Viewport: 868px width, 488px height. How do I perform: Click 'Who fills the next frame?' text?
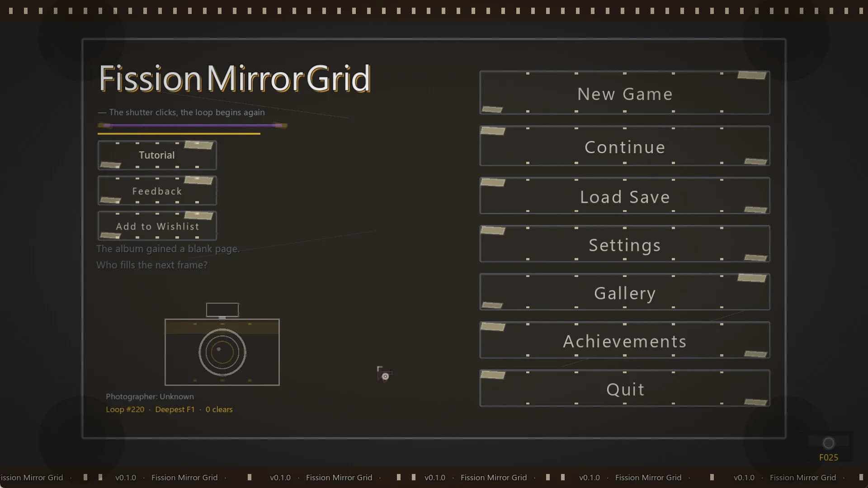click(x=152, y=265)
